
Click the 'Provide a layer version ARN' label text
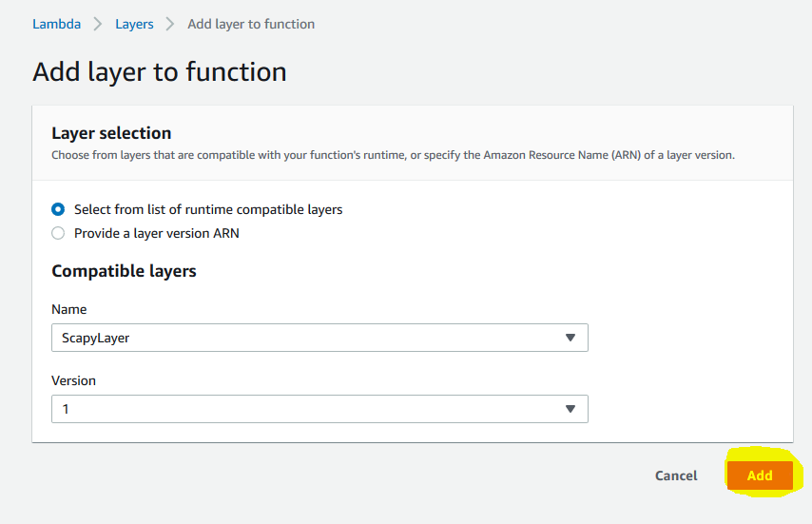click(156, 234)
